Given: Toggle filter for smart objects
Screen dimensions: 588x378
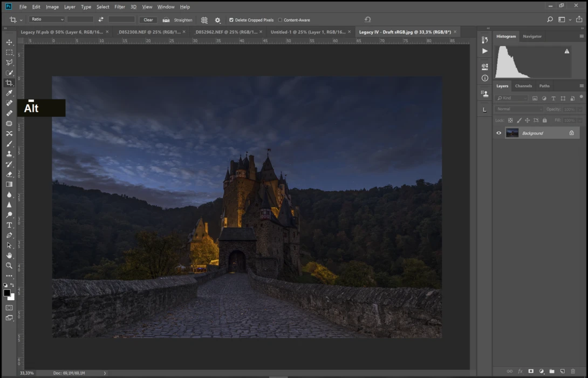Looking at the screenshot, I should click(x=572, y=98).
